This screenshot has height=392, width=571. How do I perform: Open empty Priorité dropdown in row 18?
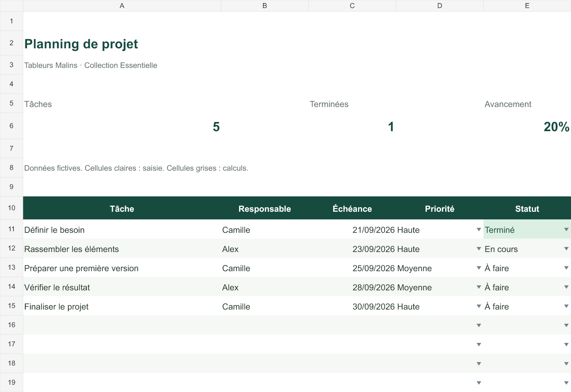(479, 364)
